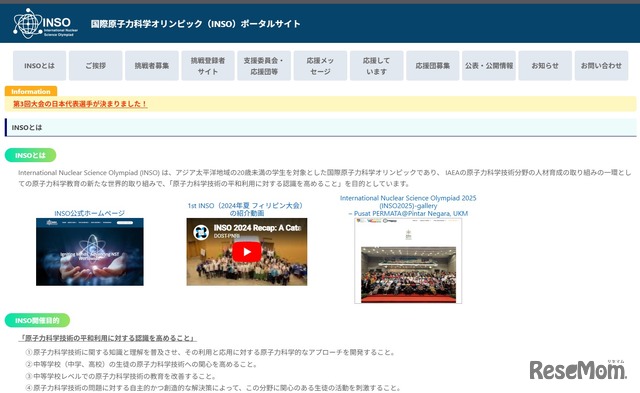This screenshot has width=640, height=393.
Task: Click 1st INSO フィリピン大会 紹介動画 link
Action: click(247, 209)
